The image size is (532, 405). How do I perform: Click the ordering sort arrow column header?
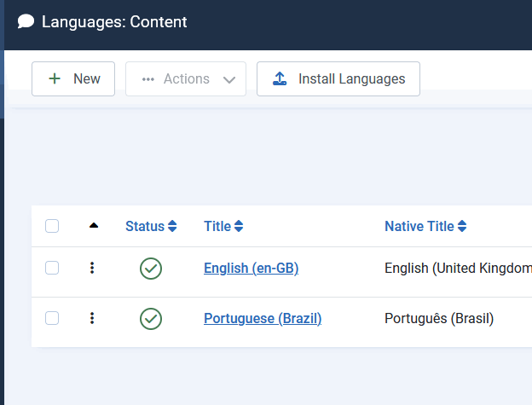[x=94, y=226]
